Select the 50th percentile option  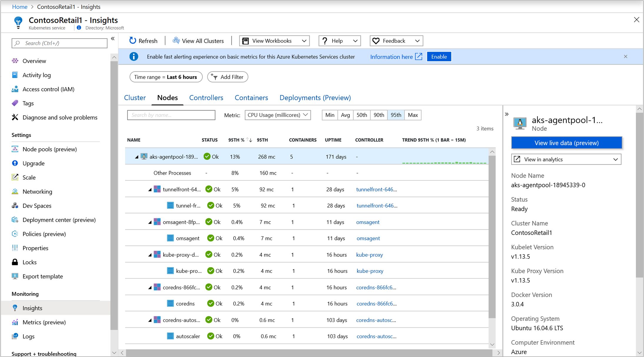click(362, 115)
